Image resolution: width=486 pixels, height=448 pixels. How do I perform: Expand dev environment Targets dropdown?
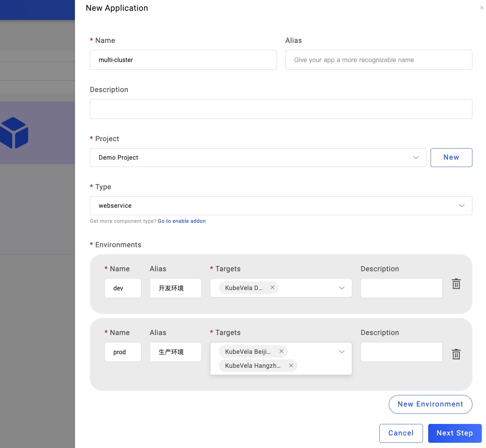(342, 288)
